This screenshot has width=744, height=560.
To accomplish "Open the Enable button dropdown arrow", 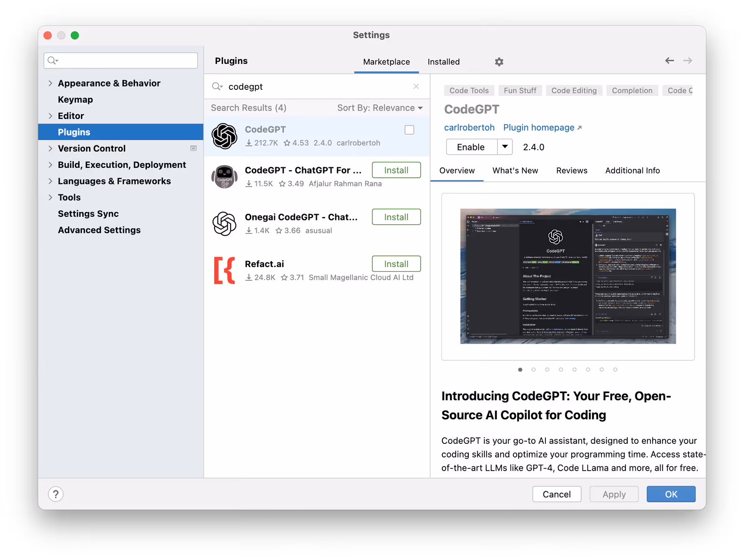I will (x=505, y=147).
